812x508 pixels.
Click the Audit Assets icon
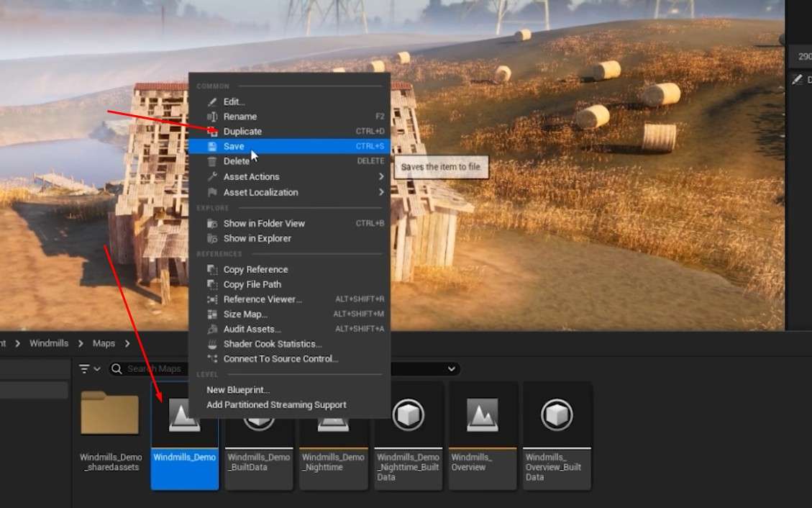tap(212, 329)
